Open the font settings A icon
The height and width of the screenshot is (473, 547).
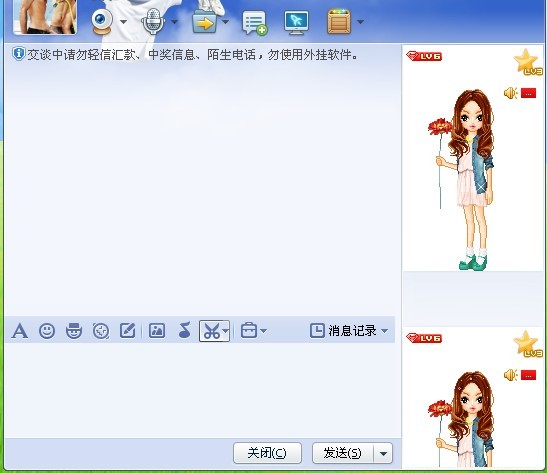click(x=20, y=331)
